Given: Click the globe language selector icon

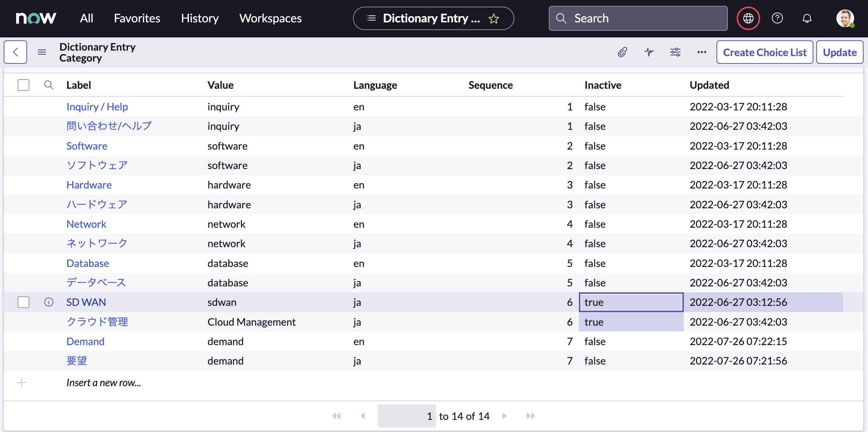Looking at the screenshot, I should [748, 18].
